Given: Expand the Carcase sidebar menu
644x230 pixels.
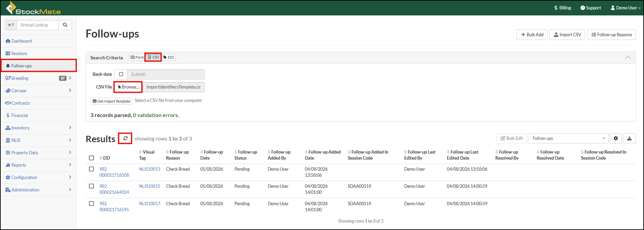Looking at the screenshot, I should point(70,90).
